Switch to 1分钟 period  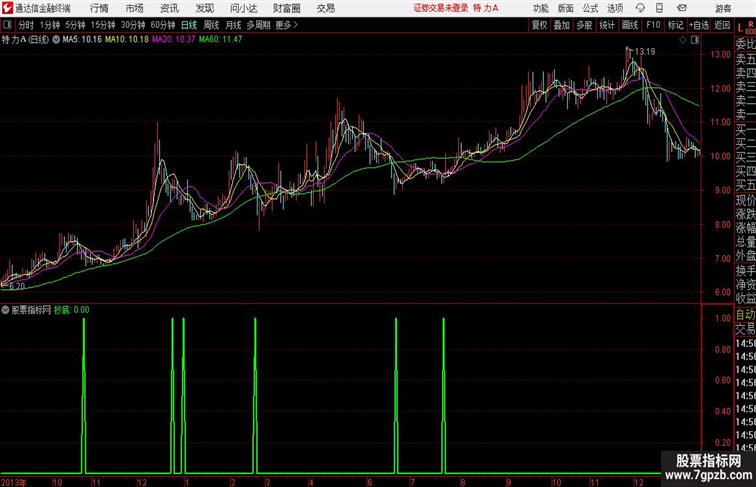coord(50,25)
